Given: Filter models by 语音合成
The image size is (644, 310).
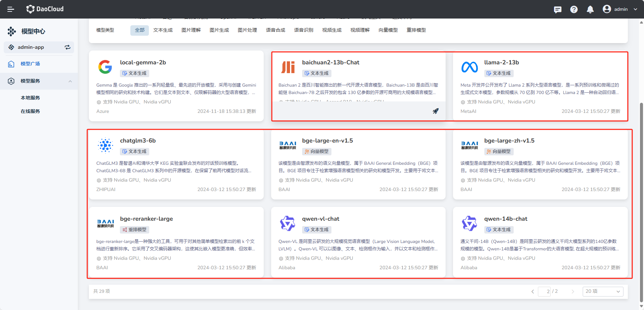Looking at the screenshot, I should [x=276, y=30].
